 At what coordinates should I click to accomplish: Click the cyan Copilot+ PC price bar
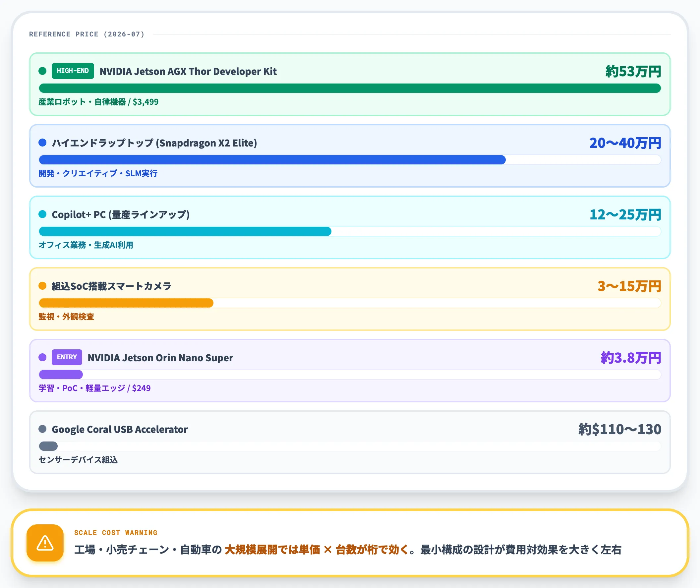[x=185, y=231]
